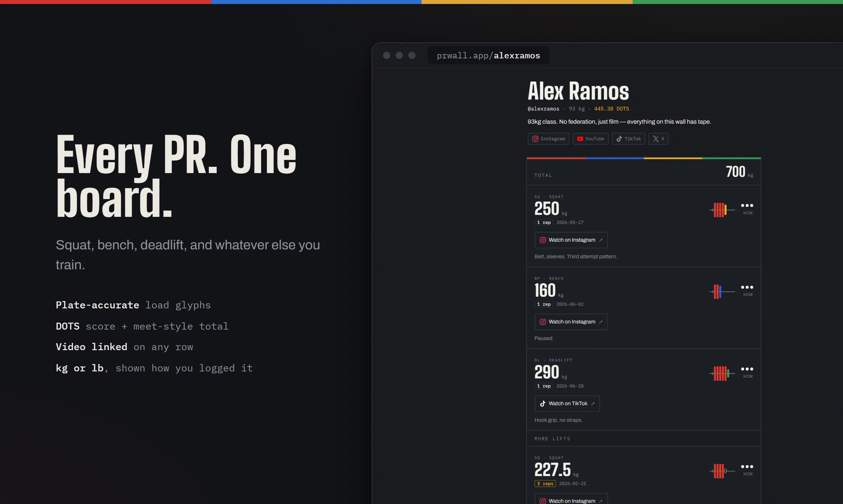
Task: Watch the 160 kg bench on Instagram
Action: coord(571,322)
